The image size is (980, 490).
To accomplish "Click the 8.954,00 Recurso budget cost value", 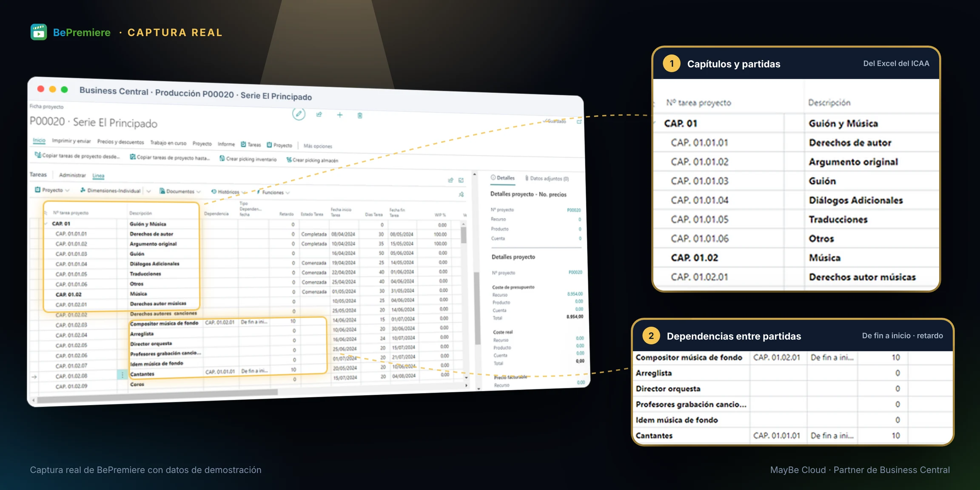I will 575,294.
